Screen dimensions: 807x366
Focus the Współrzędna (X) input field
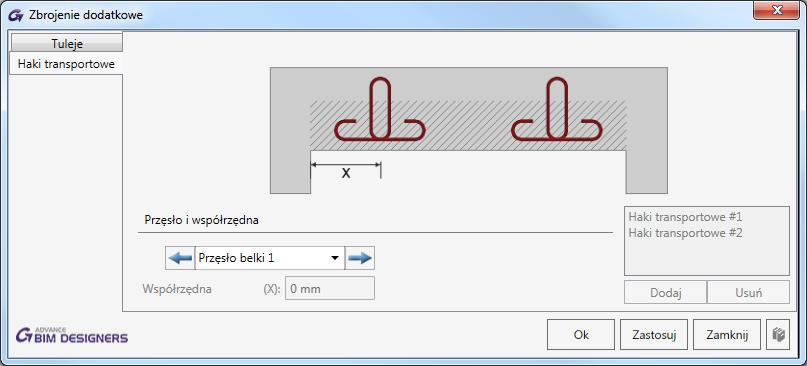(330, 288)
